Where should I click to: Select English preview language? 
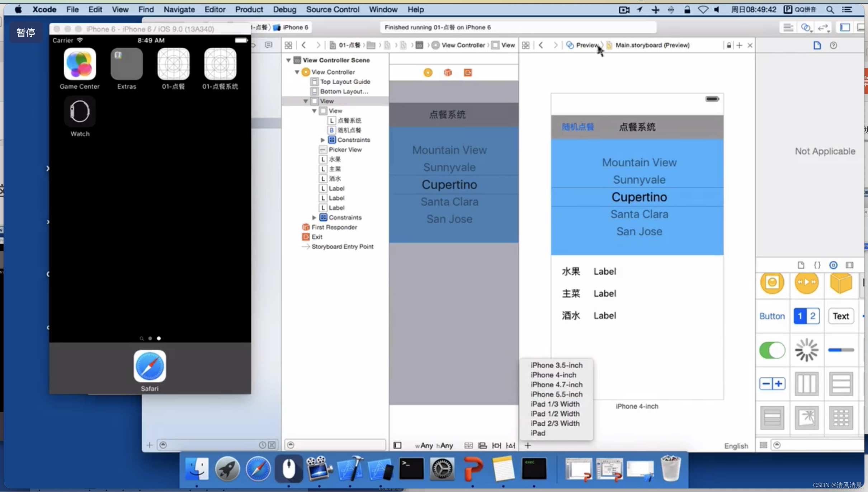736,446
